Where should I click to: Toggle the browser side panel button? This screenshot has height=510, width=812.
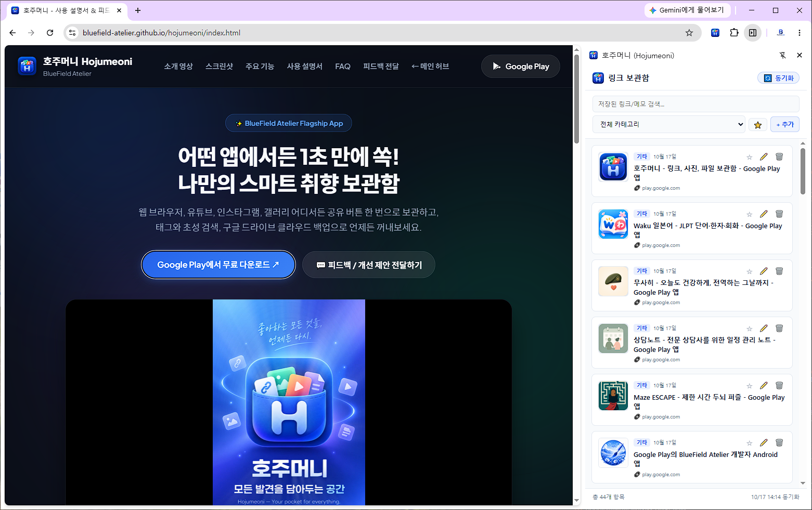[753, 33]
